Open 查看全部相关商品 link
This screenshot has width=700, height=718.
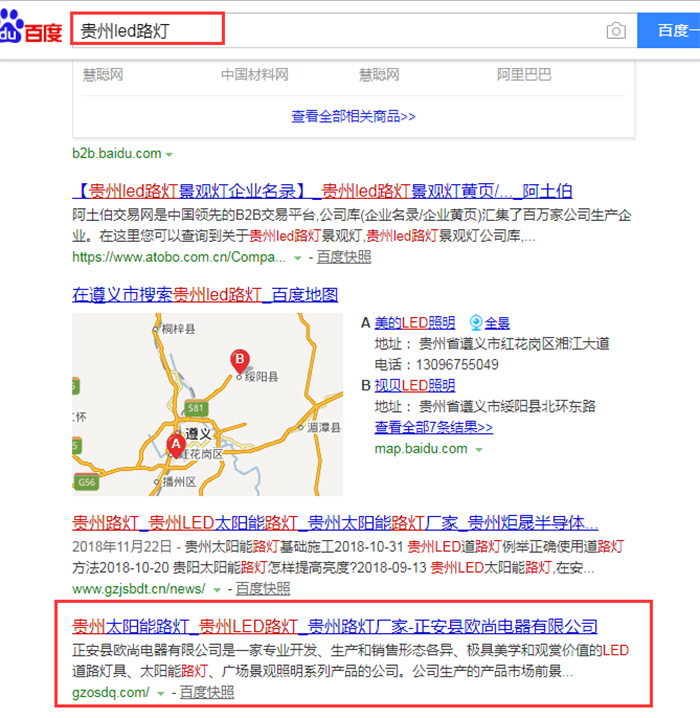coord(353,116)
